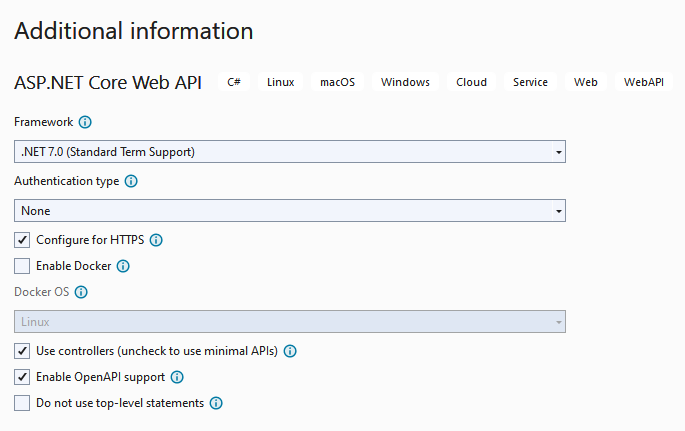Click the Authentication type info icon
The width and height of the screenshot is (685, 431).
[131, 181]
